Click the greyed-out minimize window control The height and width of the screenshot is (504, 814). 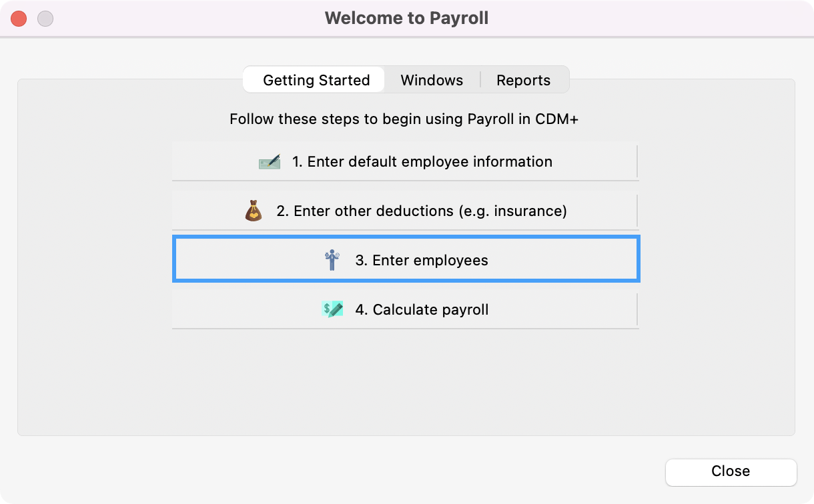(x=45, y=19)
